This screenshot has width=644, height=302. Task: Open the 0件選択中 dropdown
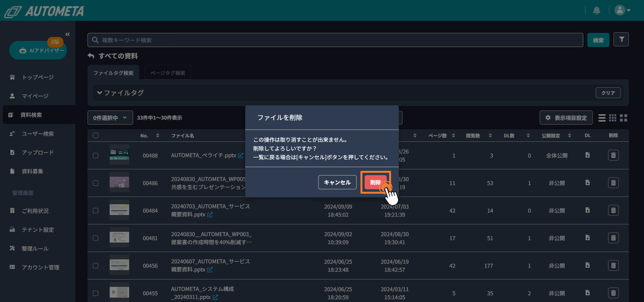click(x=110, y=118)
